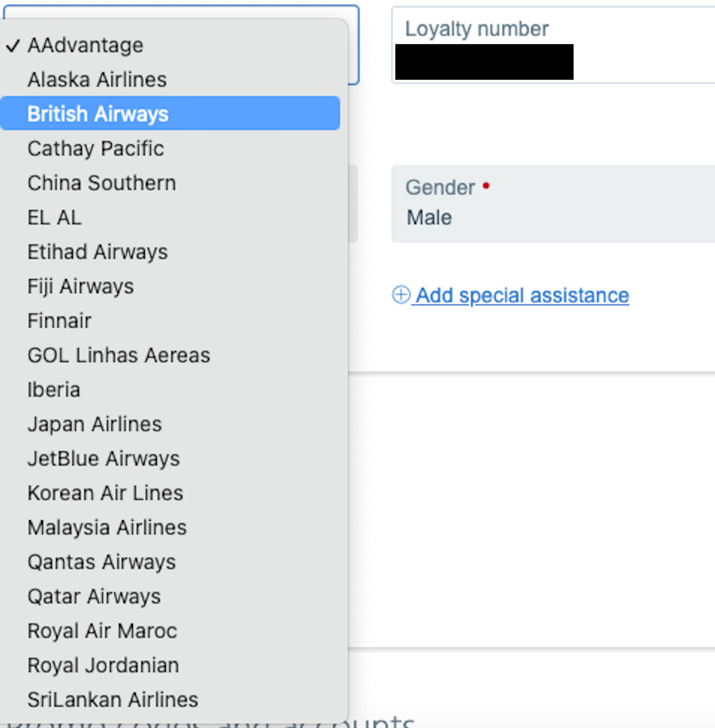Select AAdvantage from the loyalty program list
The height and width of the screenshot is (728, 715).
(x=85, y=45)
